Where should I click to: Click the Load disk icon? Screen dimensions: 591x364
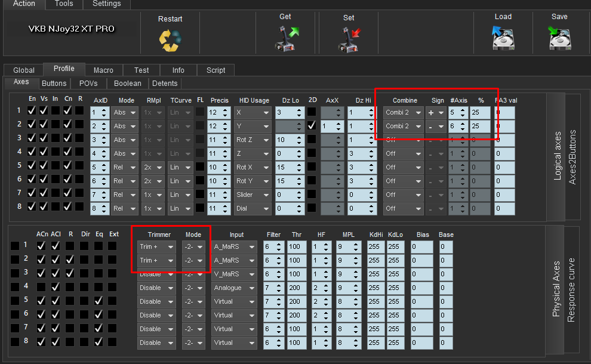tap(503, 38)
